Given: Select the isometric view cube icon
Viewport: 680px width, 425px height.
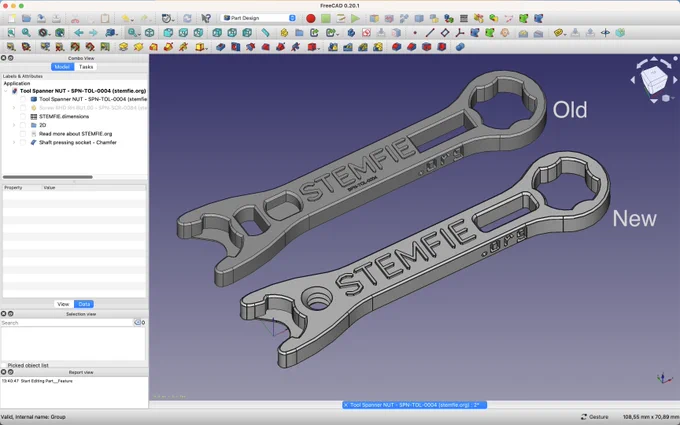Looking at the screenshot, I should click(149, 33).
